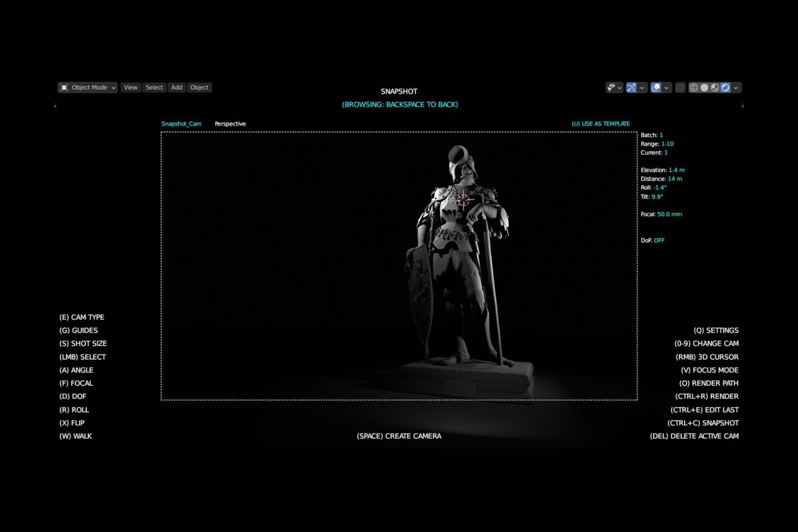This screenshot has width=798, height=532.
Task: Open the Add menu
Action: coord(176,87)
